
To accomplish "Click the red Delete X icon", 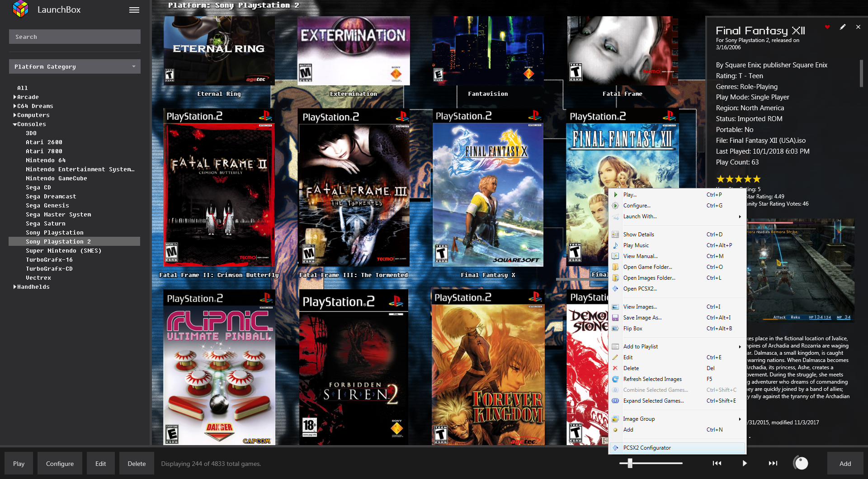I will (615, 368).
